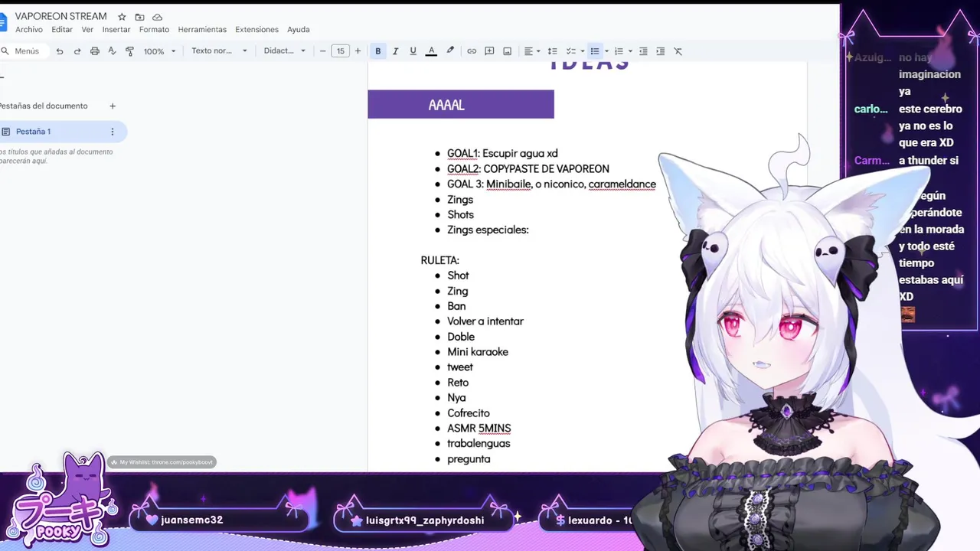Activate the paint format tool
Image resolution: width=980 pixels, height=551 pixels.
click(x=129, y=51)
